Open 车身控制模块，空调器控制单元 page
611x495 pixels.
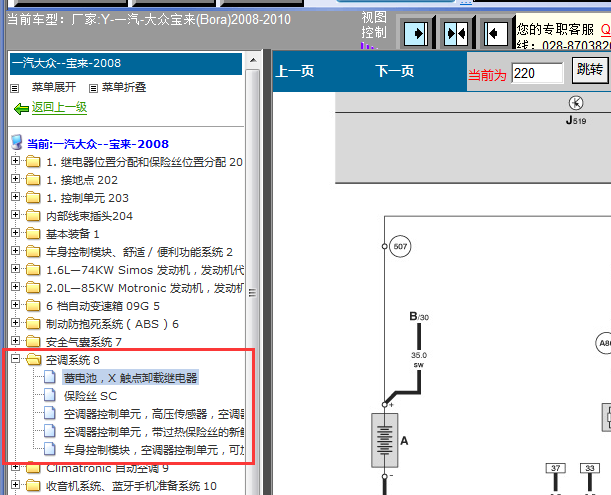[x=154, y=450]
